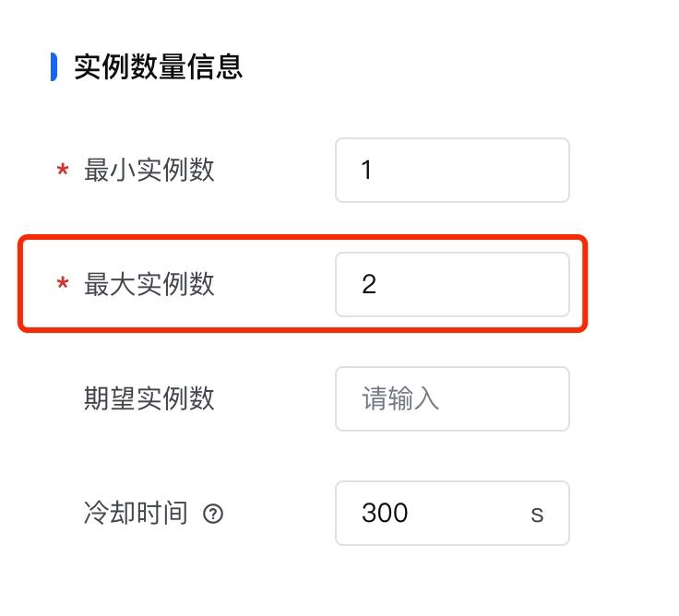Click empty space right of 2 in 最大实例数 box
The image size is (679, 616).
[x=480, y=284]
